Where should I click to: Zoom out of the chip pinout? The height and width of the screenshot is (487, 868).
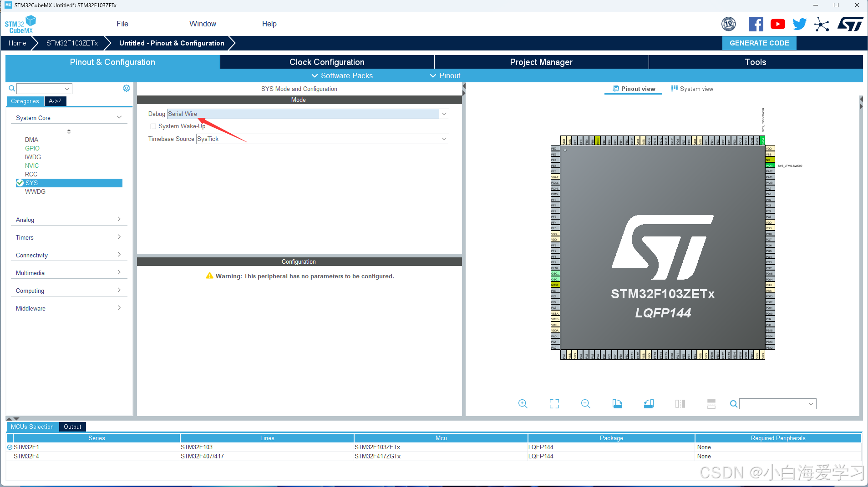[586, 404]
